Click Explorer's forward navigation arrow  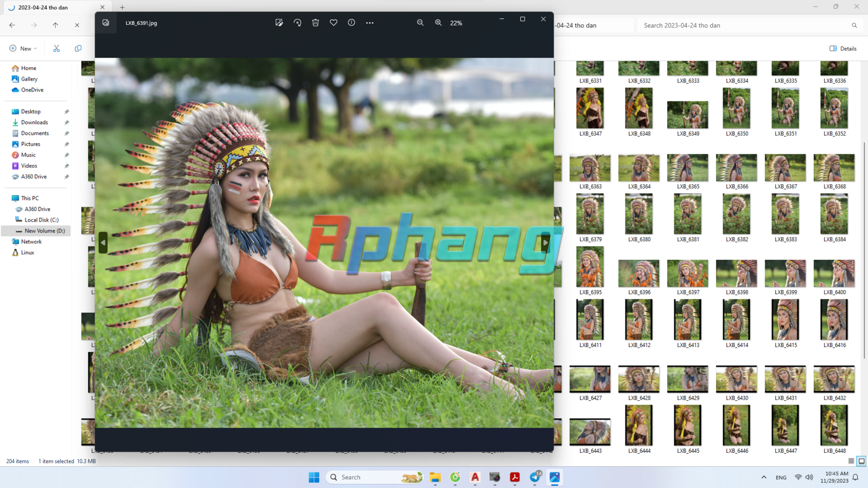(x=34, y=25)
